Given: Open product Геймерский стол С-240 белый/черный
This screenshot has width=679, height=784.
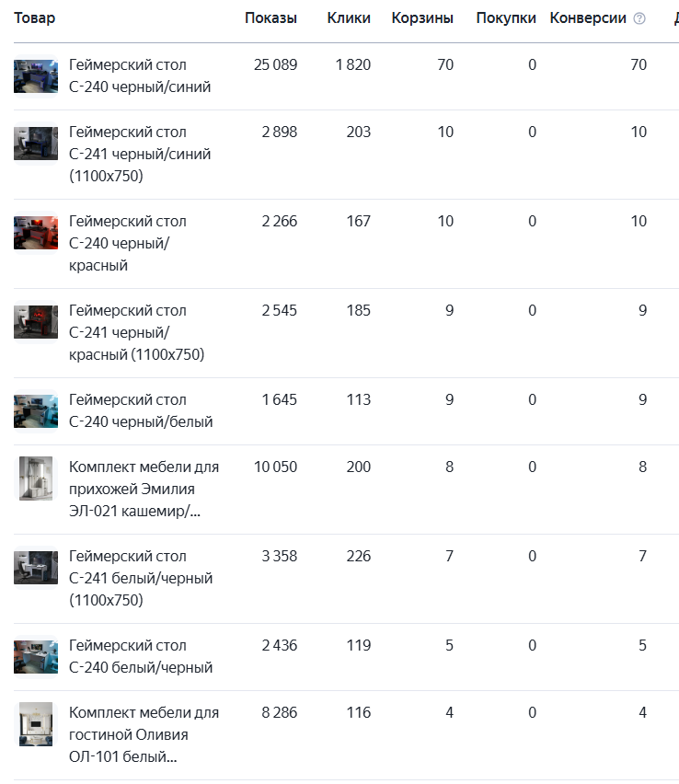Looking at the screenshot, I should point(141,656).
